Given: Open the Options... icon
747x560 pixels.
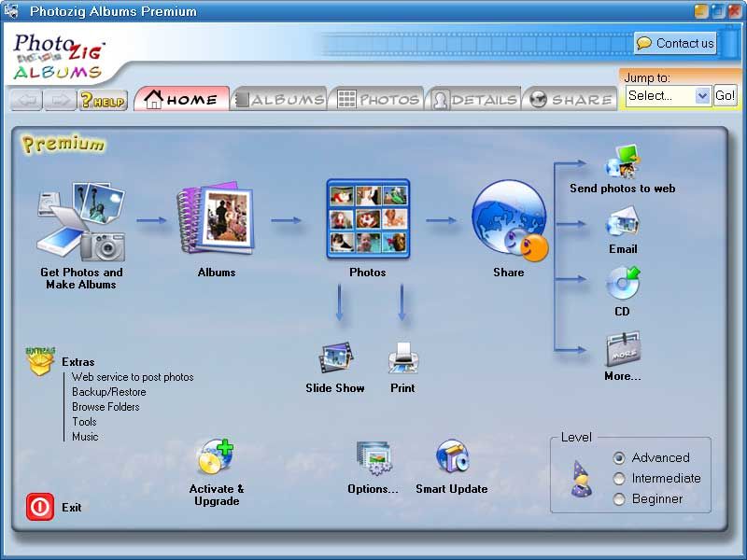Looking at the screenshot, I should (x=373, y=457).
